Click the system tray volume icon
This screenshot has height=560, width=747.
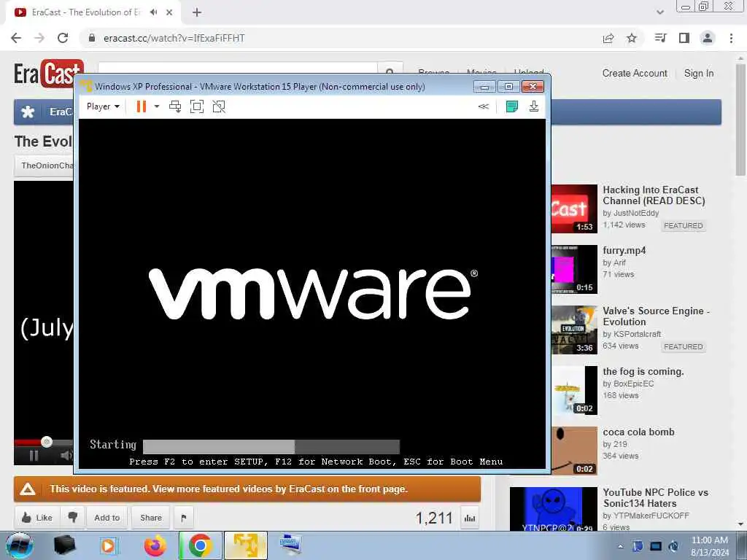[673, 547]
